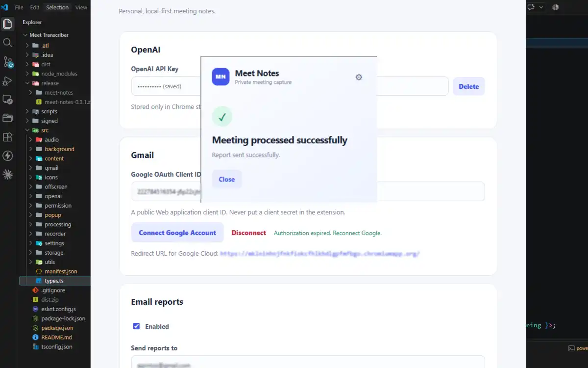Click the hexagon icon next to chat
The image size is (588, 368).
pyautogui.click(x=556, y=7)
